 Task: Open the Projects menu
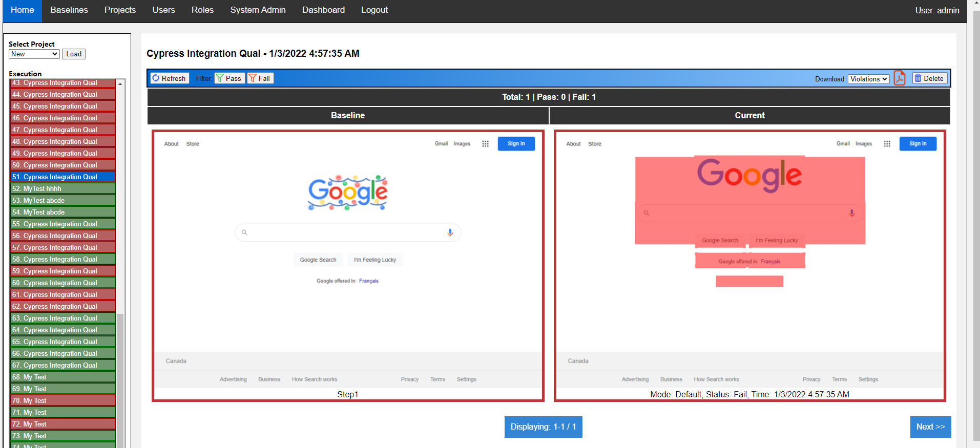click(120, 10)
